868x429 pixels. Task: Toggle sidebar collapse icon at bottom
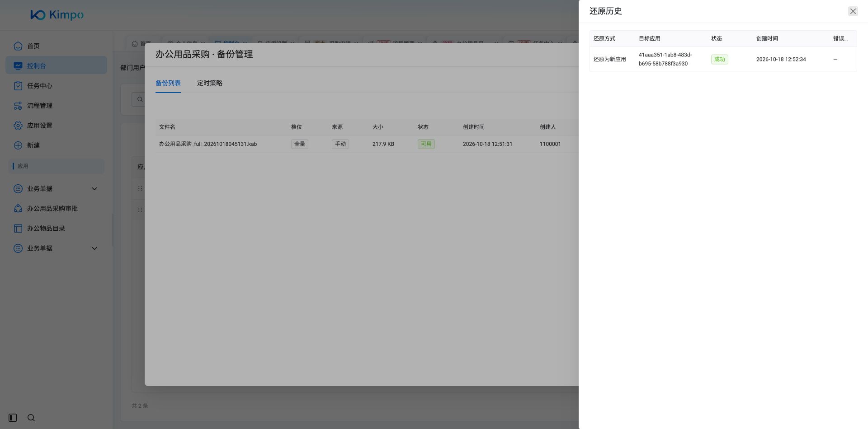tap(13, 418)
